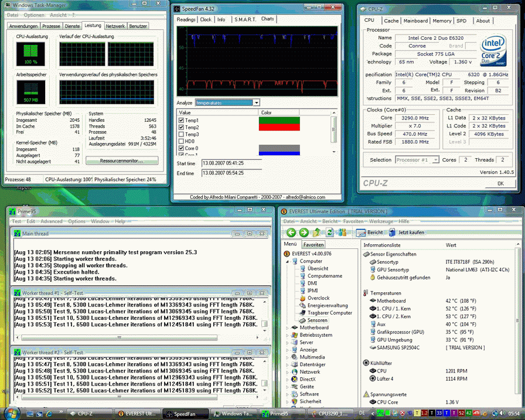
Task: Open Übersicht in EVEREST tree
Action: pos(314,268)
